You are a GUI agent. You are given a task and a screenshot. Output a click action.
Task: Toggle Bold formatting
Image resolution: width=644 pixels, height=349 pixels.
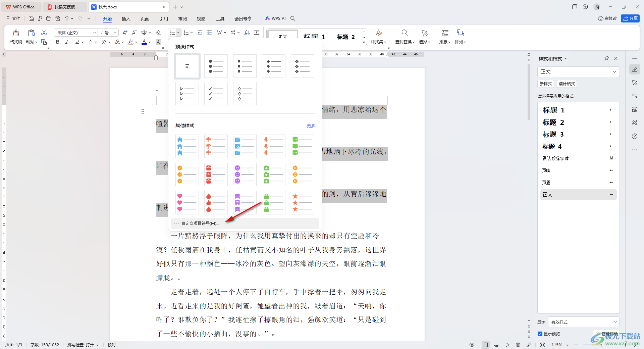[x=58, y=42]
